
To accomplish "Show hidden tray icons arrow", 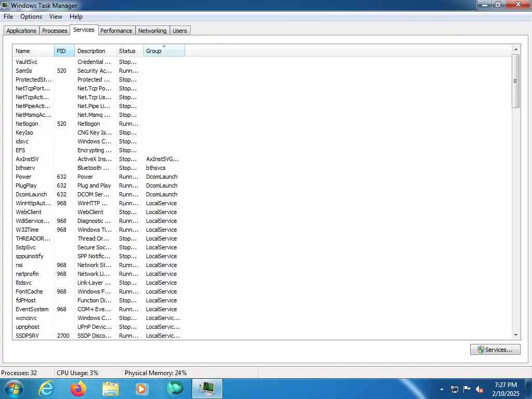I will pos(442,389).
